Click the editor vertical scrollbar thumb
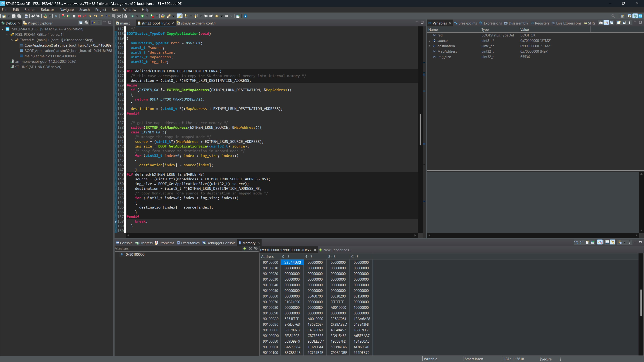The height and width of the screenshot is (362, 644). [x=420, y=129]
